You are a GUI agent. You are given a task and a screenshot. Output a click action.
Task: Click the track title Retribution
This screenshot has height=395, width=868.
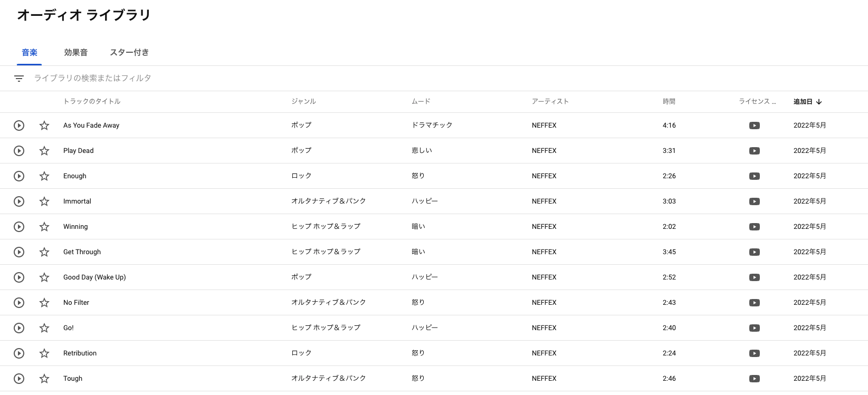click(x=80, y=353)
